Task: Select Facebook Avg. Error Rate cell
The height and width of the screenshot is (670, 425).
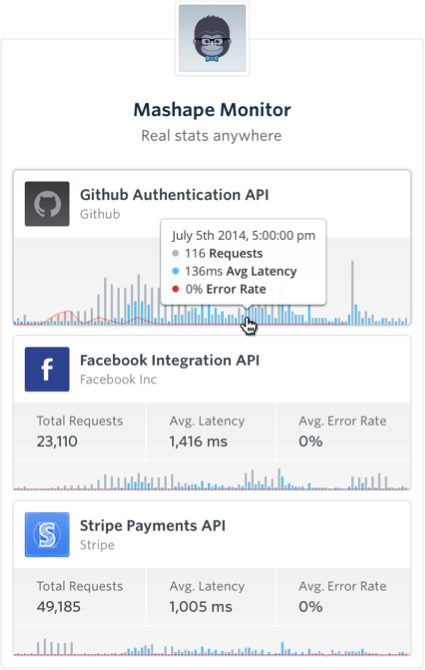Action: [344, 432]
